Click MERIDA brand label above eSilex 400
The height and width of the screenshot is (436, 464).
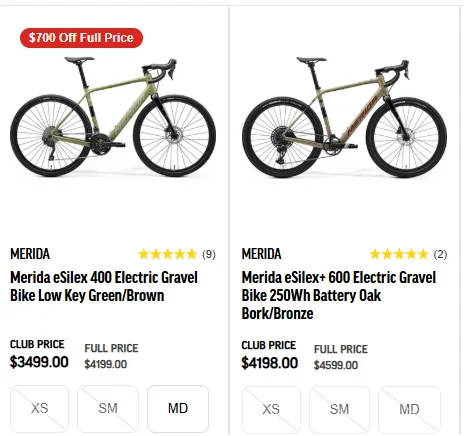click(30, 254)
